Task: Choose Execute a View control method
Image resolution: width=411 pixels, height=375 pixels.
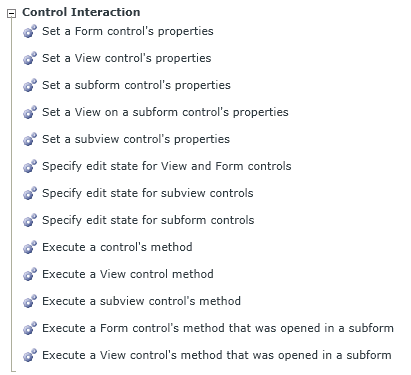Action: [x=128, y=274]
